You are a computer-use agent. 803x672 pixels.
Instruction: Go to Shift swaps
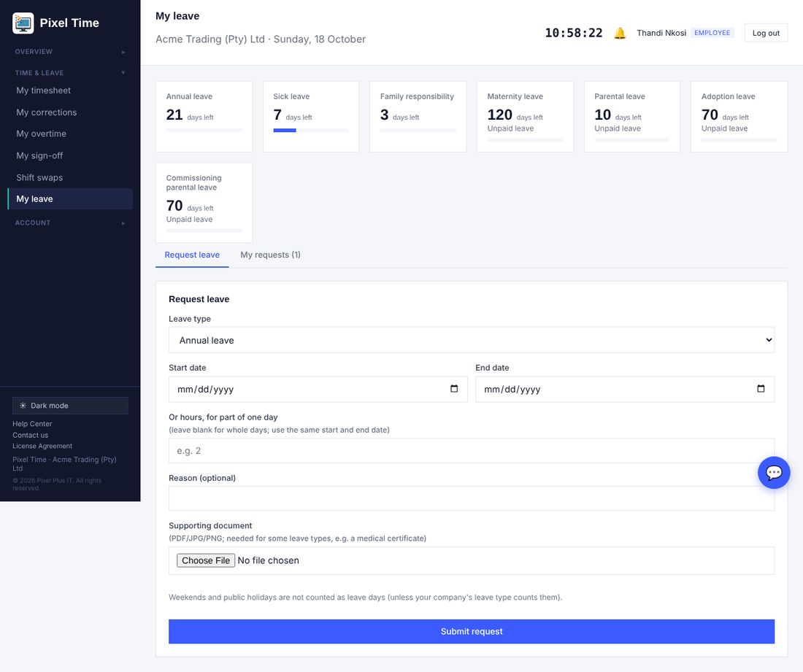point(70,177)
